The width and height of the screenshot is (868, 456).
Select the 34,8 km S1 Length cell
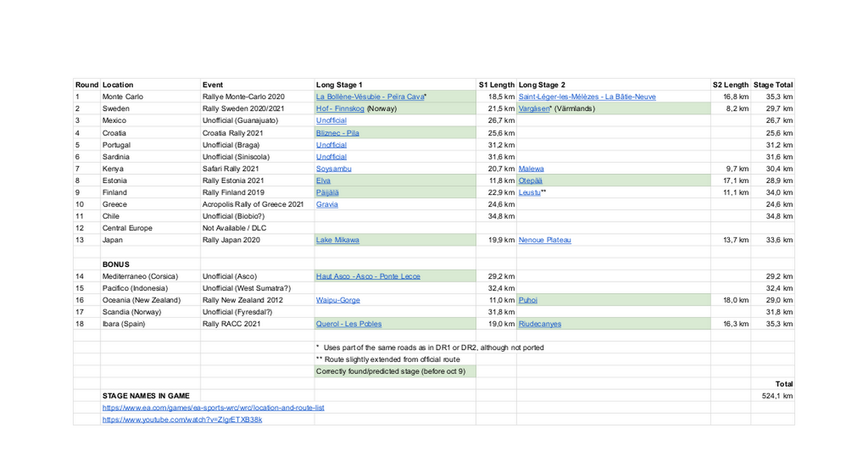click(496, 216)
